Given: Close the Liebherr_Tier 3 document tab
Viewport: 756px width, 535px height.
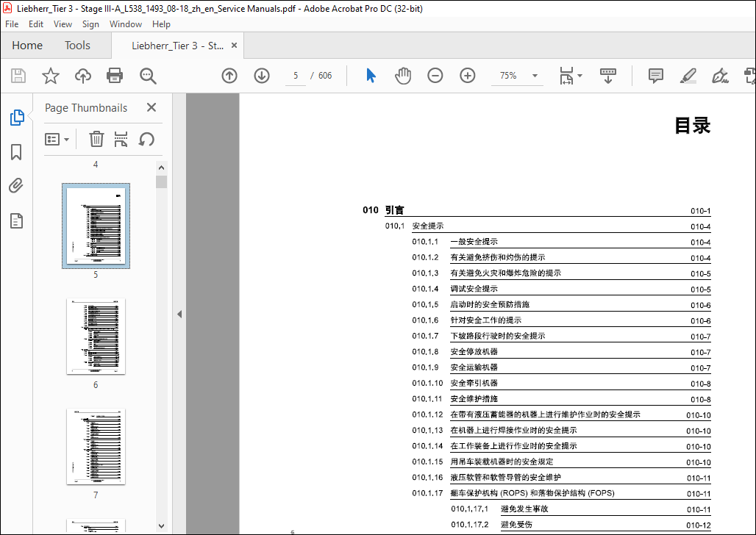Looking at the screenshot, I should pyautogui.click(x=235, y=46).
